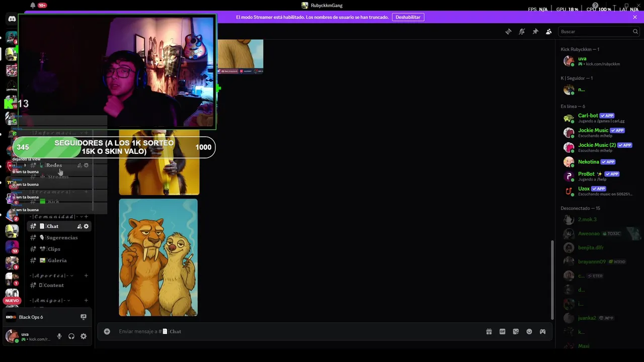Open the sticker picker icon
The image size is (644, 362).
pos(516,331)
